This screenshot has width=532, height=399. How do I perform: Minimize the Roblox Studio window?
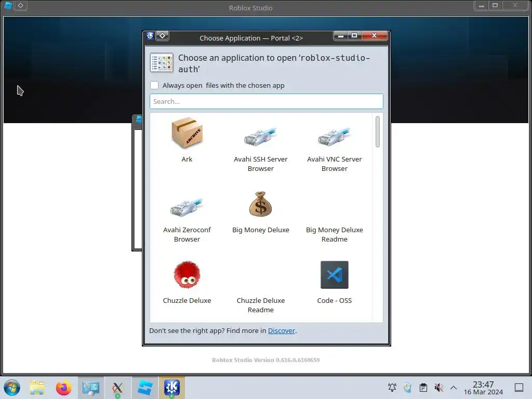pos(482,5)
